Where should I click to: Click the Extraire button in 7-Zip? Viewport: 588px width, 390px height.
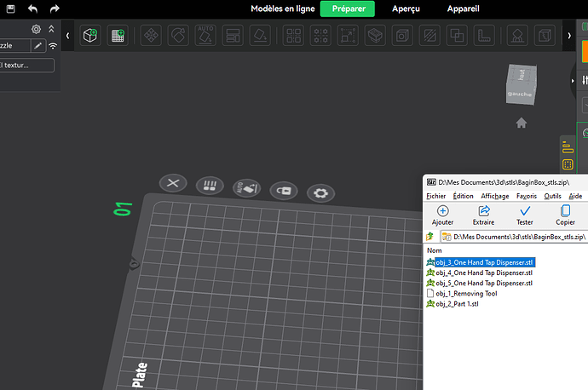(484, 215)
